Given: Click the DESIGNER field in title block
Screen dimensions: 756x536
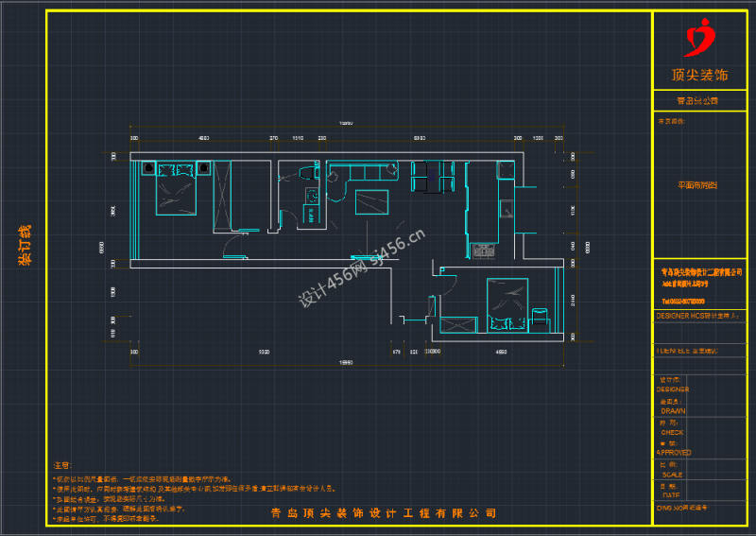Looking at the screenshot, I should (x=673, y=389).
